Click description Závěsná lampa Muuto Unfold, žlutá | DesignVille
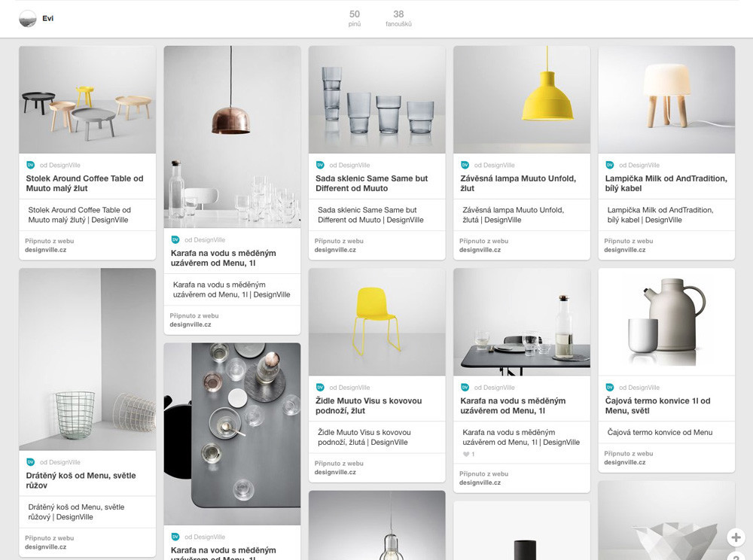This screenshot has width=753, height=560. click(x=514, y=215)
